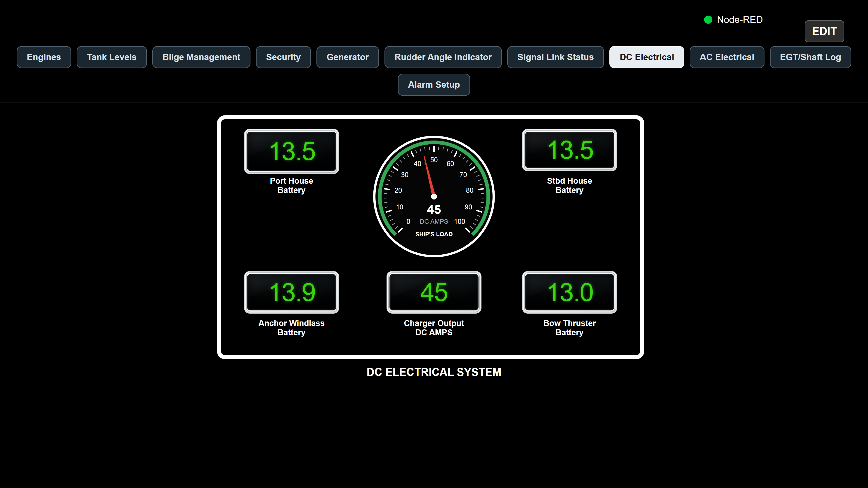The height and width of the screenshot is (488, 868).
Task: Open Rudder Angle Indicator tab
Action: (x=443, y=57)
